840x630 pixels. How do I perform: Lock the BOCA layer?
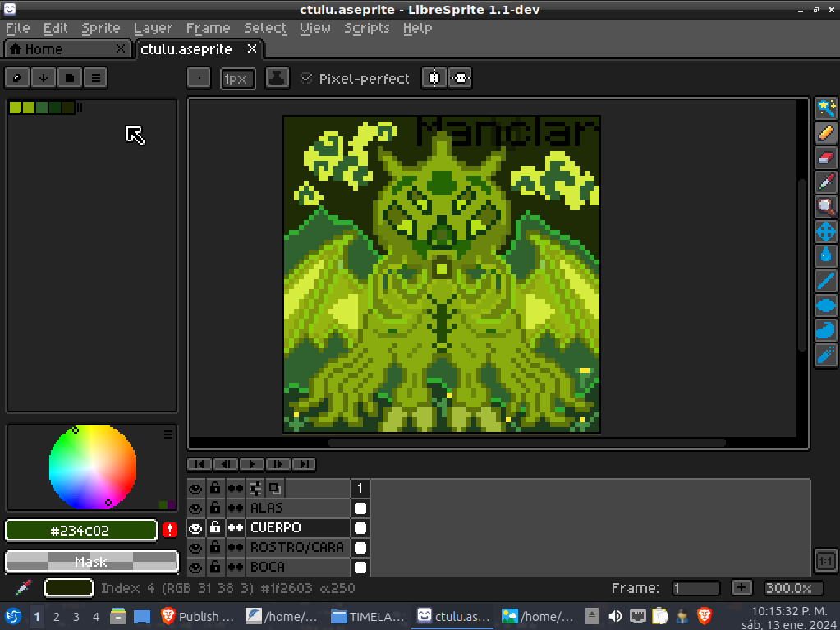click(x=215, y=567)
